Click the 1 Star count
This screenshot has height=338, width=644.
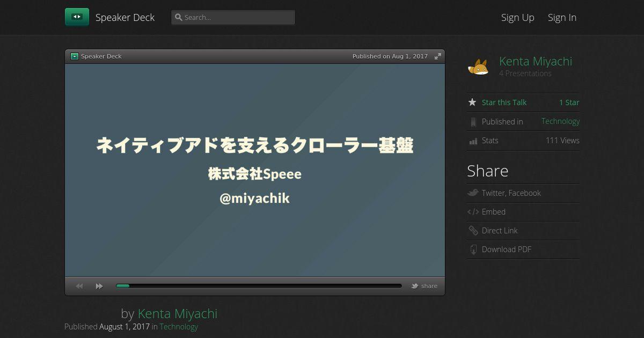click(569, 102)
